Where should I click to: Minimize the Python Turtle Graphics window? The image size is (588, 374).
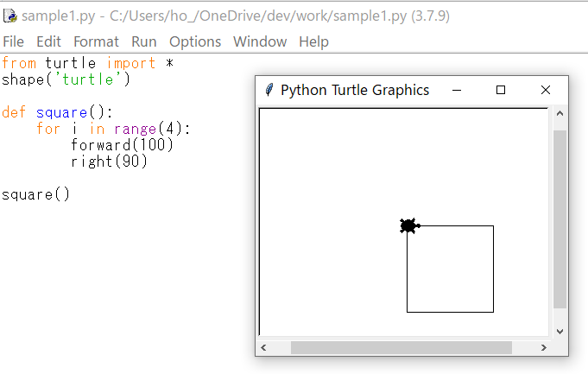tap(457, 90)
